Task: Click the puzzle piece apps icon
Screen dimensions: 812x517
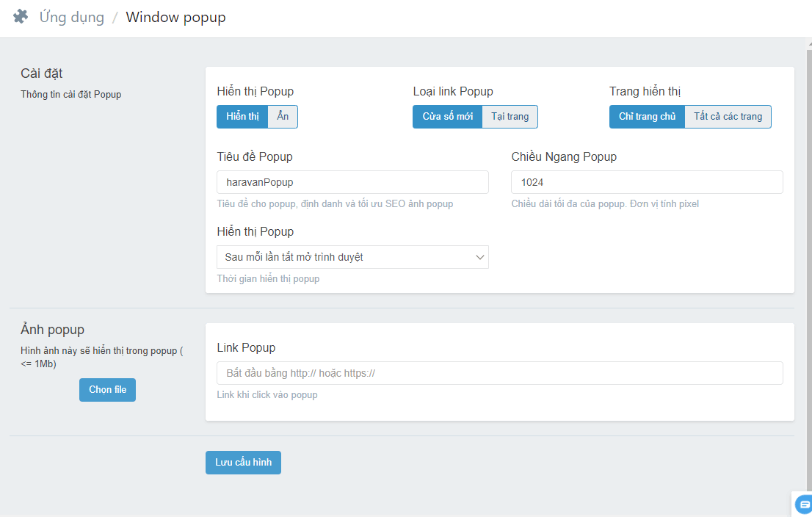Action: click(21, 17)
